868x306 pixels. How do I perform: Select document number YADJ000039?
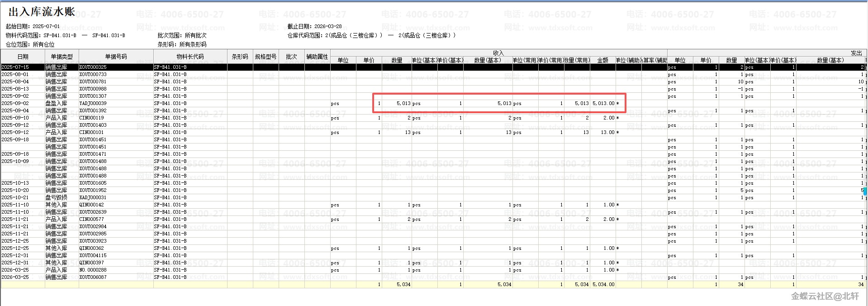93,103
